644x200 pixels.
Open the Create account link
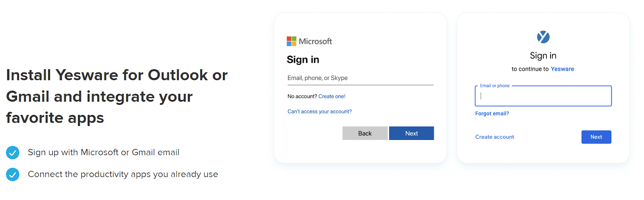point(494,137)
